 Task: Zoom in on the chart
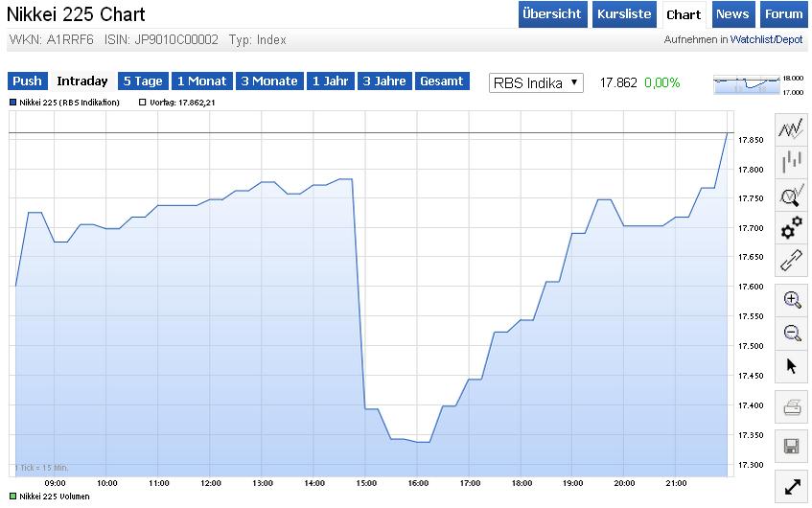tap(792, 300)
